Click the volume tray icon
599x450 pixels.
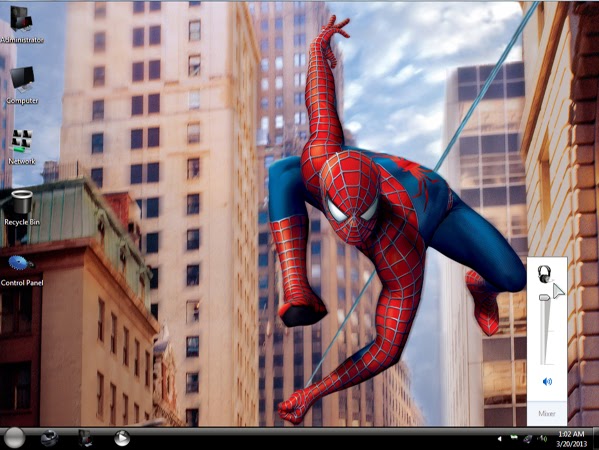[x=542, y=439]
